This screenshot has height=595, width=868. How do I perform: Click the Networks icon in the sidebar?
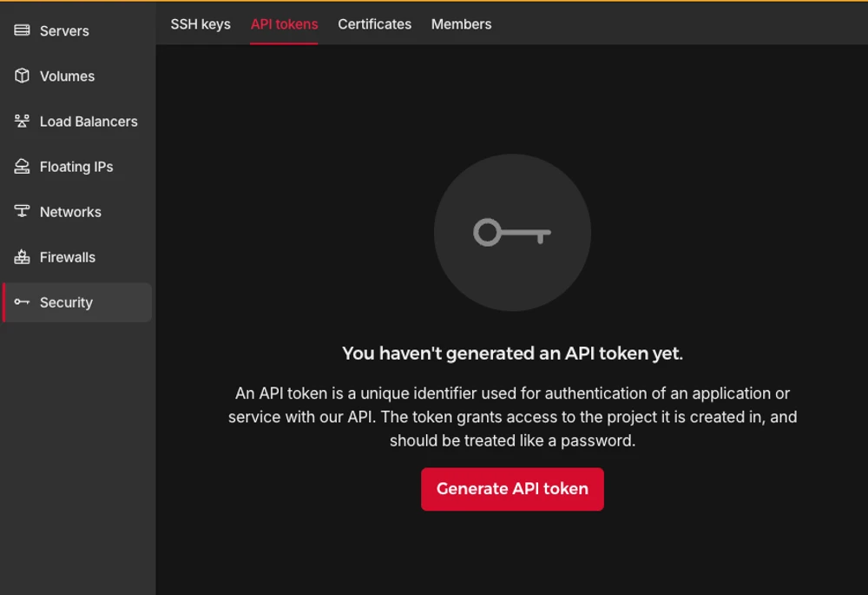point(22,211)
